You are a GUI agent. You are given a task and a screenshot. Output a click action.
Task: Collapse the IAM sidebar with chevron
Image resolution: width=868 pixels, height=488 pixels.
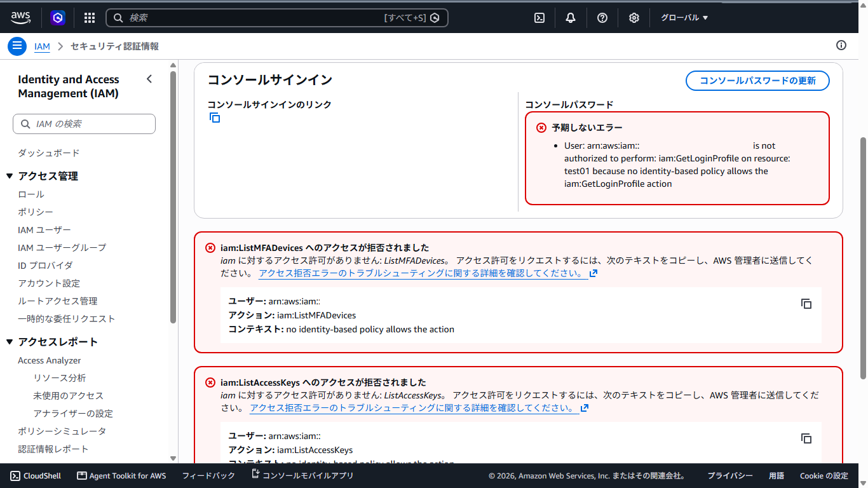point(149,79)
